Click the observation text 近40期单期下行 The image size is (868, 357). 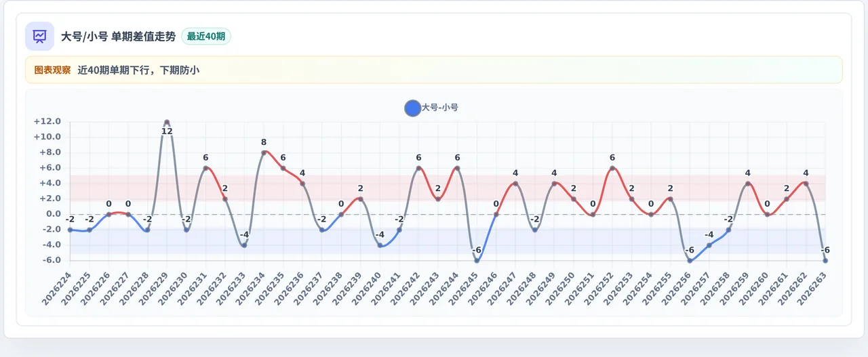pos(117,70)
